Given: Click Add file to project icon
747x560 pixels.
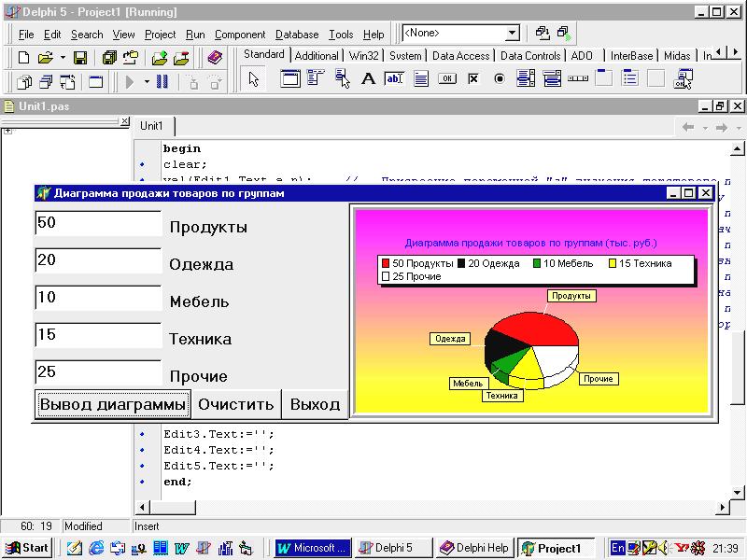Looking at the screenshot, I should [x=160, y=58].
